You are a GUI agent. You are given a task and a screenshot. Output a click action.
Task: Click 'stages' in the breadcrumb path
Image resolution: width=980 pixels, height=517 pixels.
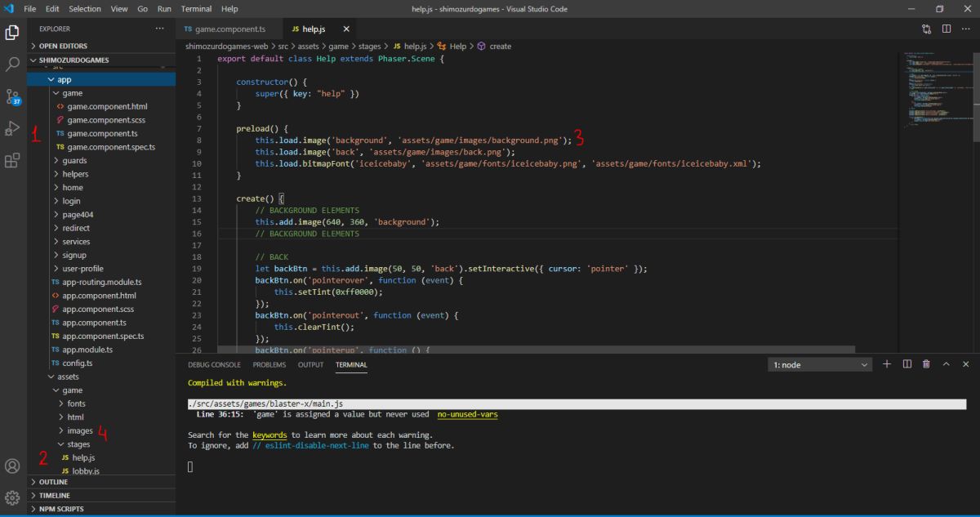371,47
